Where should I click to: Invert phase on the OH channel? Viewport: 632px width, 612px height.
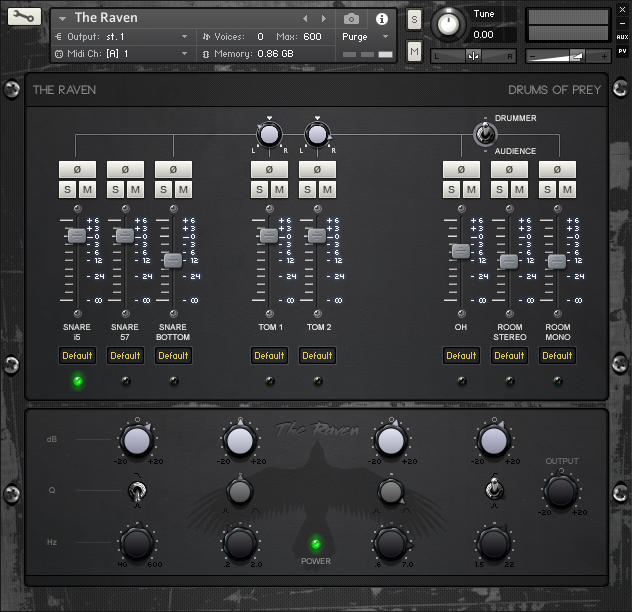click(x=461, y=169)
